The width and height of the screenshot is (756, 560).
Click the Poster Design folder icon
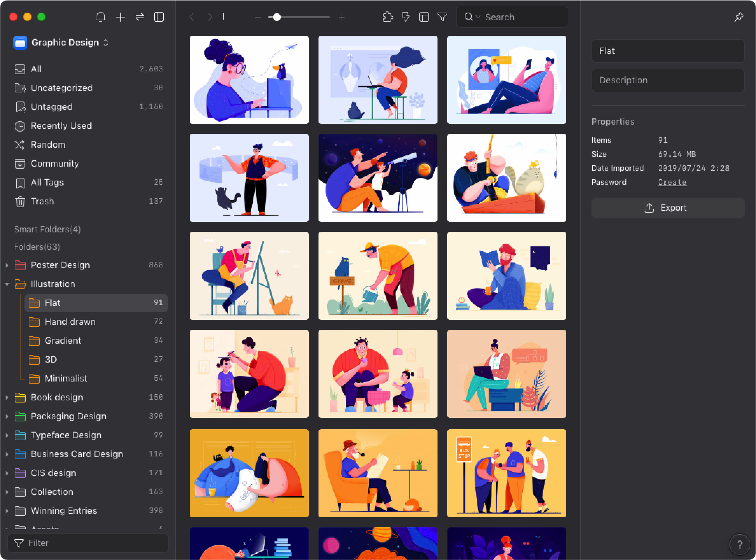point(20,265)
